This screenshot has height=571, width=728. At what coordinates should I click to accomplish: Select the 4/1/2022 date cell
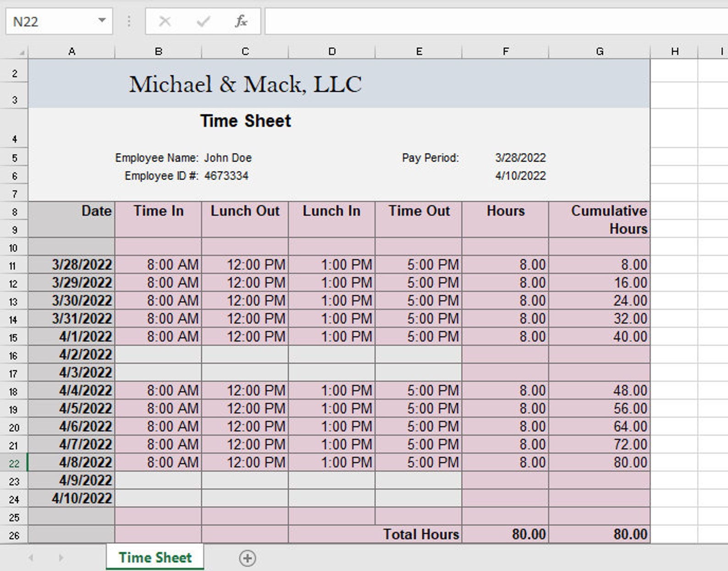click(x=72, y=337)
